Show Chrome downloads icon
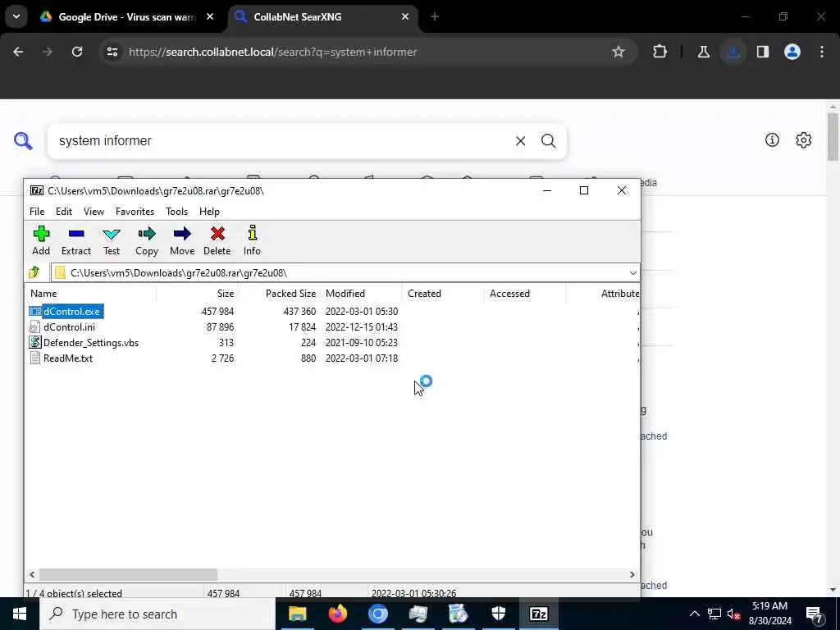Viewport: 840px width, 630px height. pyautogui.click(x=733, y=52)
